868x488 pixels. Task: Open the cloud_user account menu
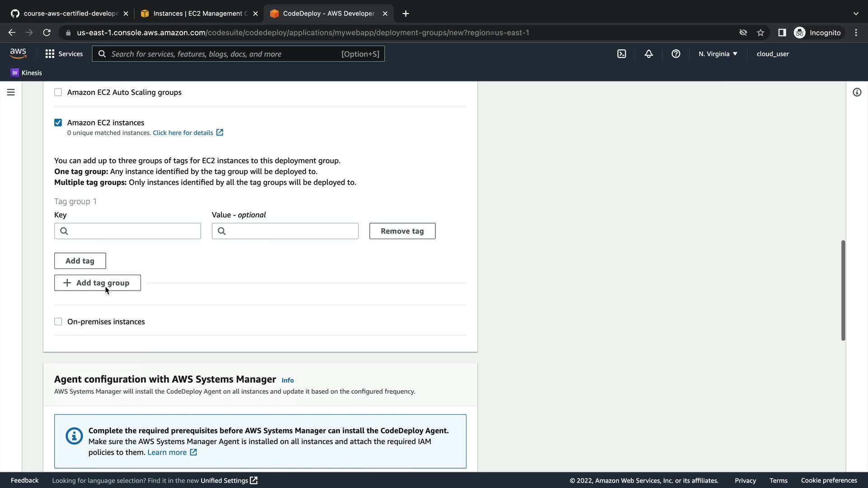(x=772, y=54)
